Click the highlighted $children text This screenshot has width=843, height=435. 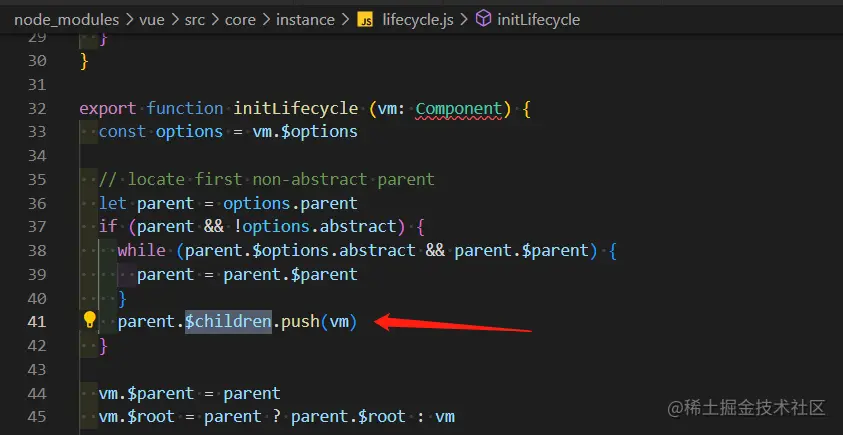228,321
